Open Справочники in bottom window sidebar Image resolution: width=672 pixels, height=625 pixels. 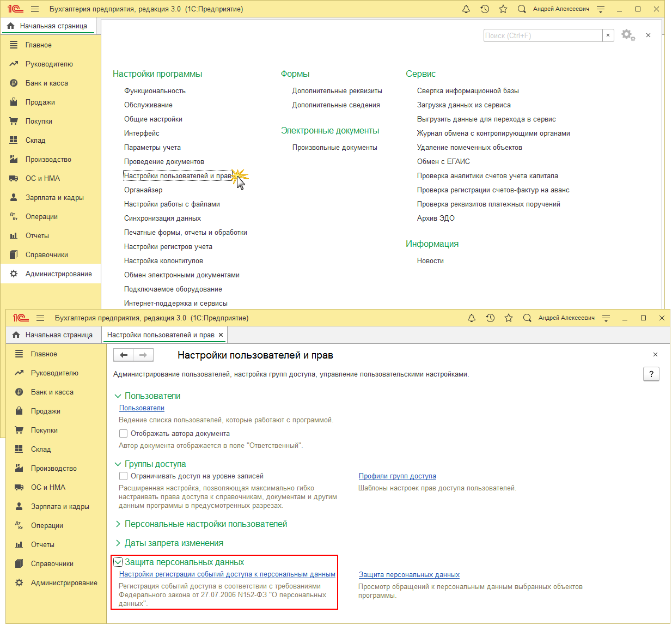pyautogui.click(x=56, y=564)
